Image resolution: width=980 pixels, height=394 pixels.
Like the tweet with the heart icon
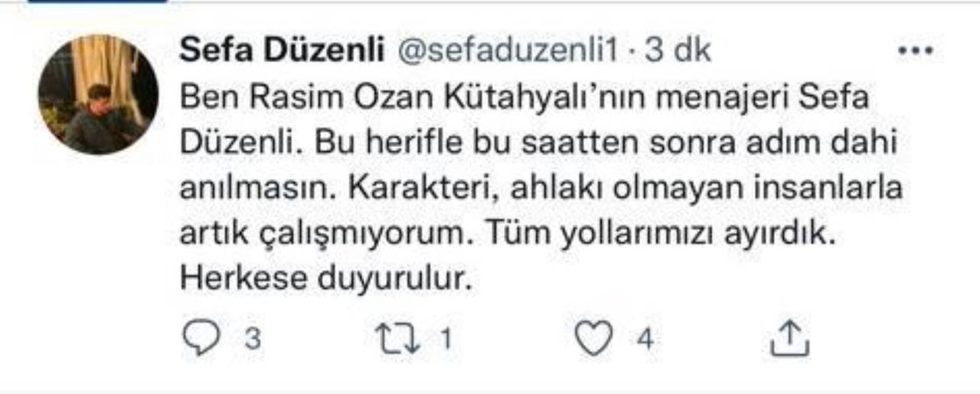coord(595,338)
